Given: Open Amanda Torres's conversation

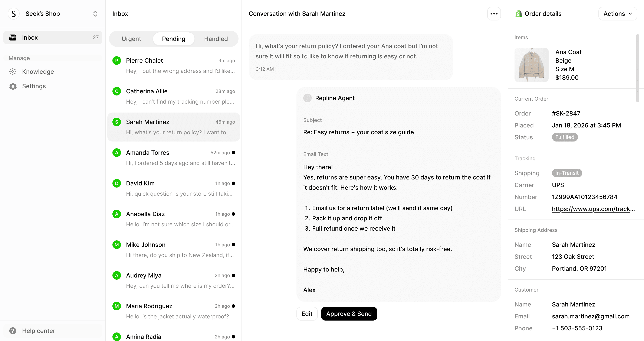Looking at the screenshot, I should (x=174, y=158).
